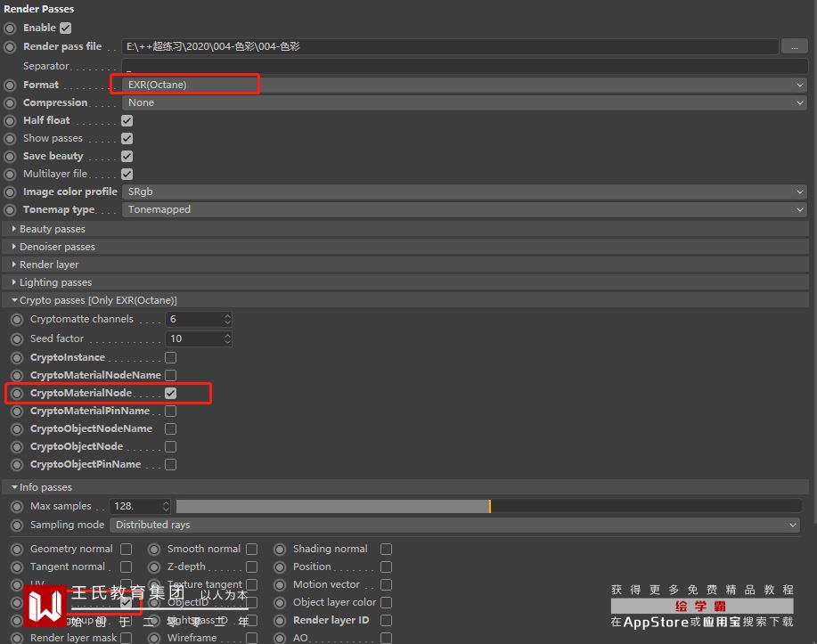Image resolution: width=817 pixels, height=644 pixels.
Task: Click the Max samples value field
Action: tap(136, 507)
